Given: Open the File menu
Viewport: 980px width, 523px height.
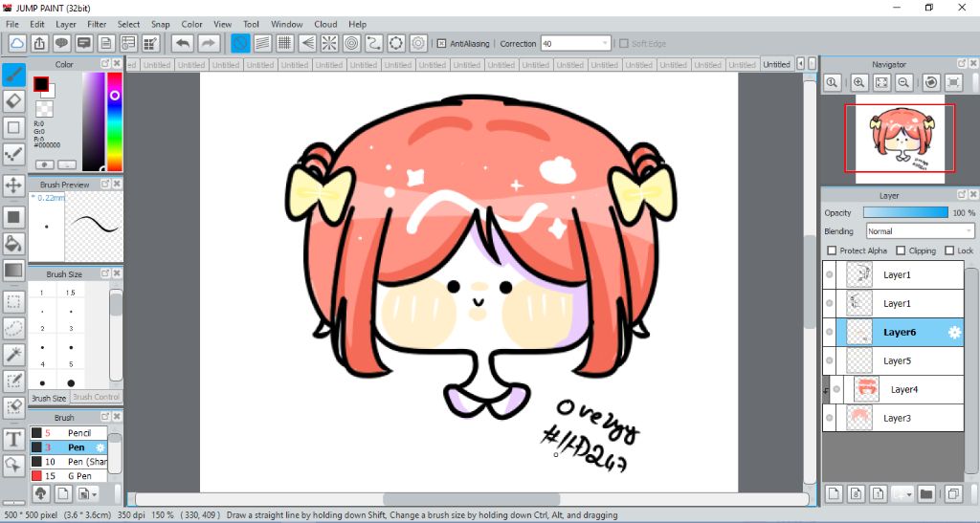Looking at the screenshot, I should click(11, 24).
